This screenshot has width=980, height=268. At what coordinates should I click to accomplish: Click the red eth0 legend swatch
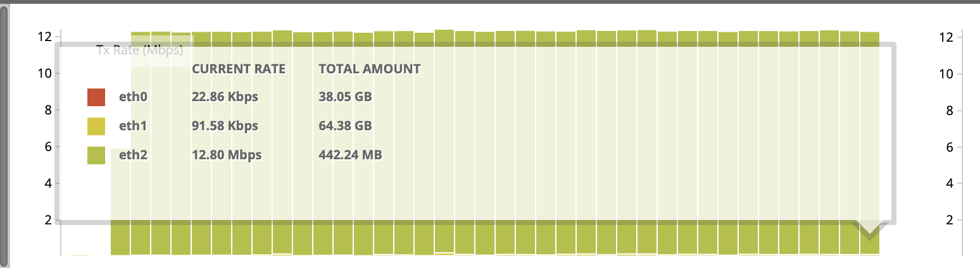pos(96,98)
